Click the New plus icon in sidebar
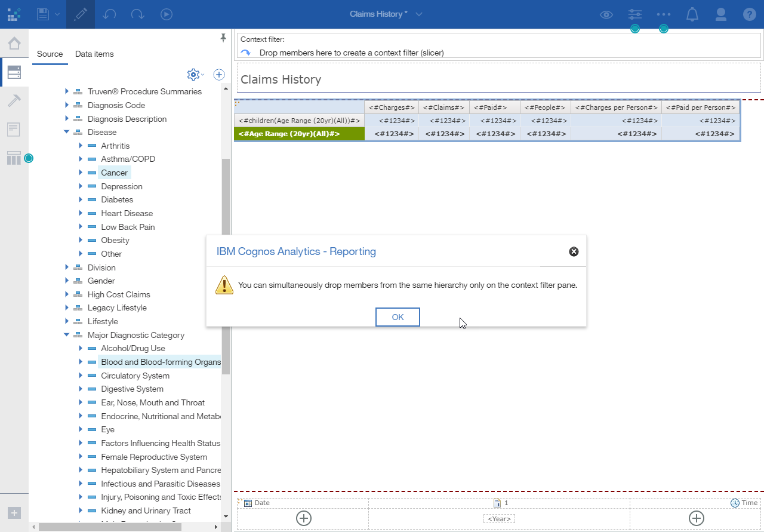The height and width of the screenshot is (532, 764). point(14,512)
